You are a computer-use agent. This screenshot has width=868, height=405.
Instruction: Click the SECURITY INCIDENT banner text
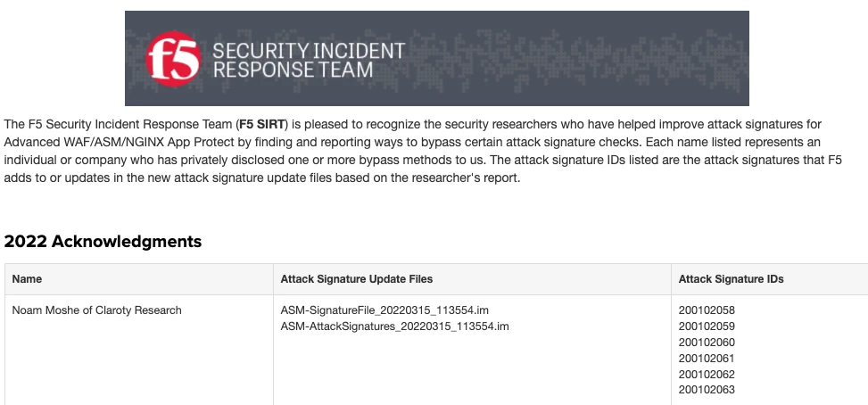tap(308, 50)
